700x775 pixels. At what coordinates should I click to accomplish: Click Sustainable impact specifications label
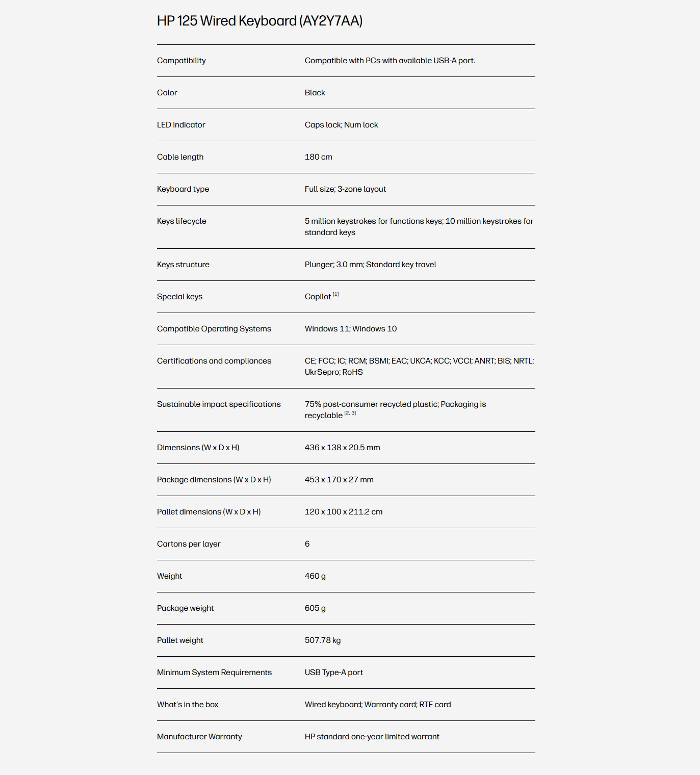219,404
